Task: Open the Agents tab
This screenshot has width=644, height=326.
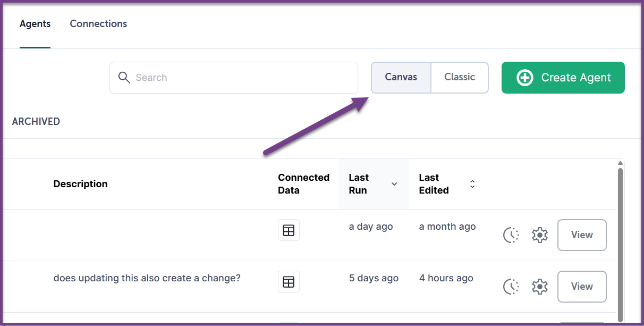Action: 35,24
